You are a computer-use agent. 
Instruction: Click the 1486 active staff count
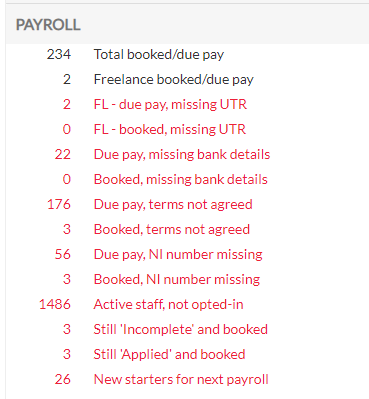pyautogui.click(x=55, y=304)
